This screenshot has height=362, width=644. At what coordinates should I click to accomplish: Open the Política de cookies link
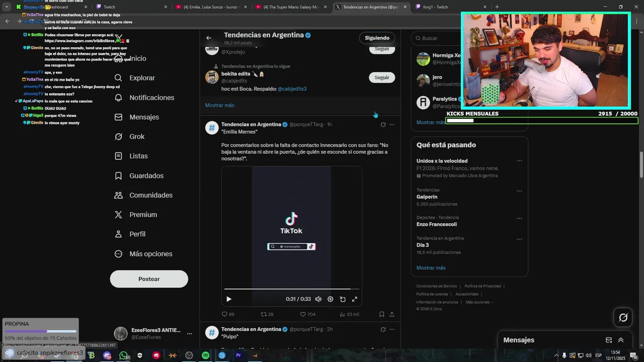click(432, 294)
